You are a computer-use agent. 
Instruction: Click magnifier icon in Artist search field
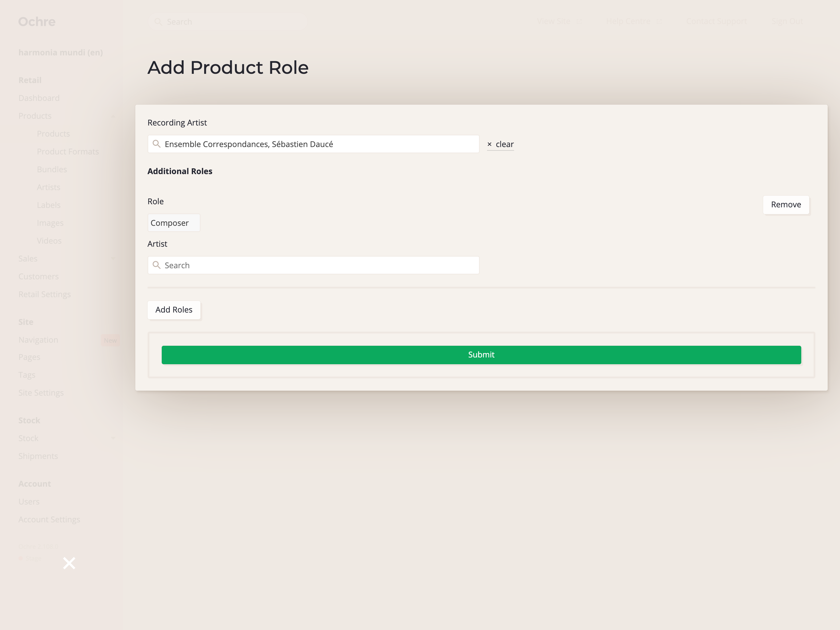pyautogui.click(x=156, y=265)
